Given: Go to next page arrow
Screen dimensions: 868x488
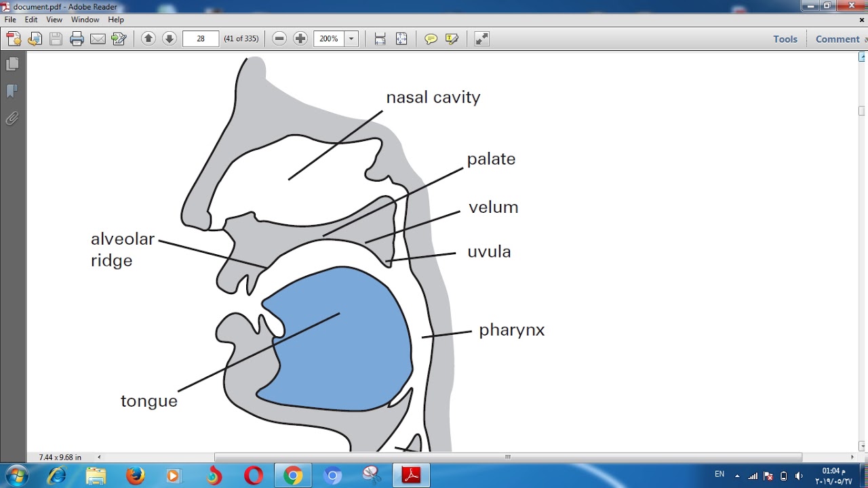Looking at the screenshot, I should click(x=170, y=39).
